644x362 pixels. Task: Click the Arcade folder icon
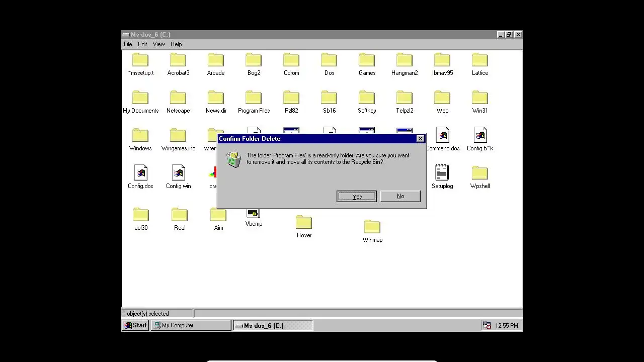tap(216, 60)
